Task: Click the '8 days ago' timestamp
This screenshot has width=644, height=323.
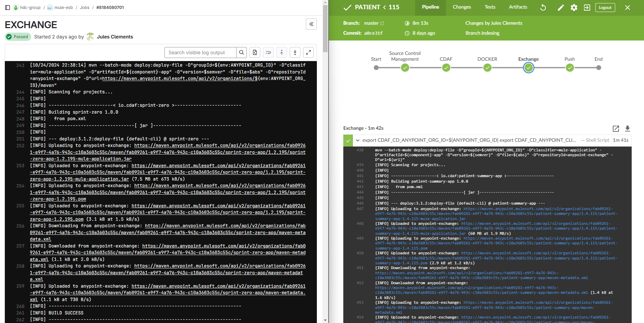Action: coord(424,33)
